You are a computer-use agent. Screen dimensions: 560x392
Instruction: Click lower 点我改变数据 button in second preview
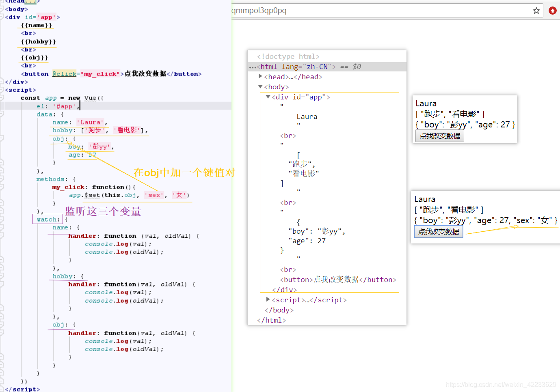pos(439,232)
